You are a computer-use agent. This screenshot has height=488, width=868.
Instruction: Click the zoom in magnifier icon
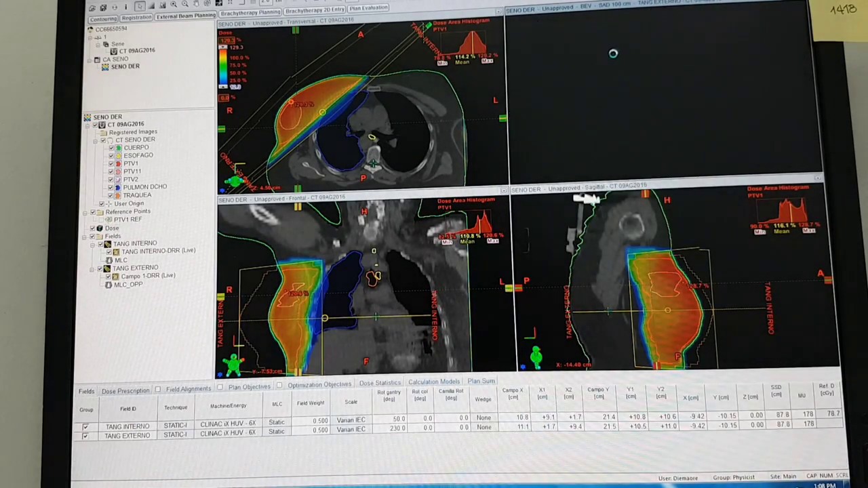pos(174,5)
